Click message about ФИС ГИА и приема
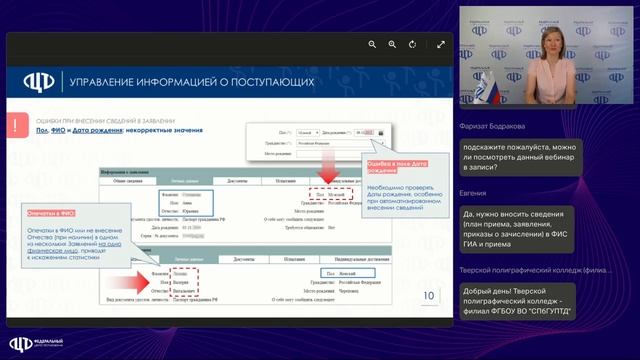The height and width of the screenshot is (360, 640). [517, 229]
